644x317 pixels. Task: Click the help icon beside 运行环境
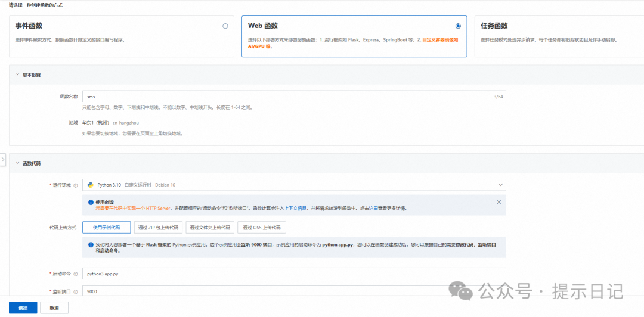click(76, 185)
